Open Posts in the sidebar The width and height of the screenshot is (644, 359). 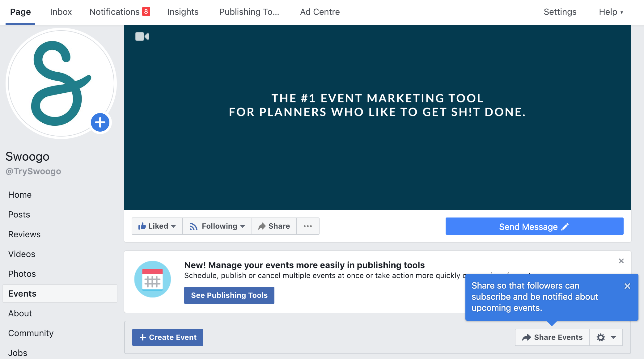click(x=19, y=214)
